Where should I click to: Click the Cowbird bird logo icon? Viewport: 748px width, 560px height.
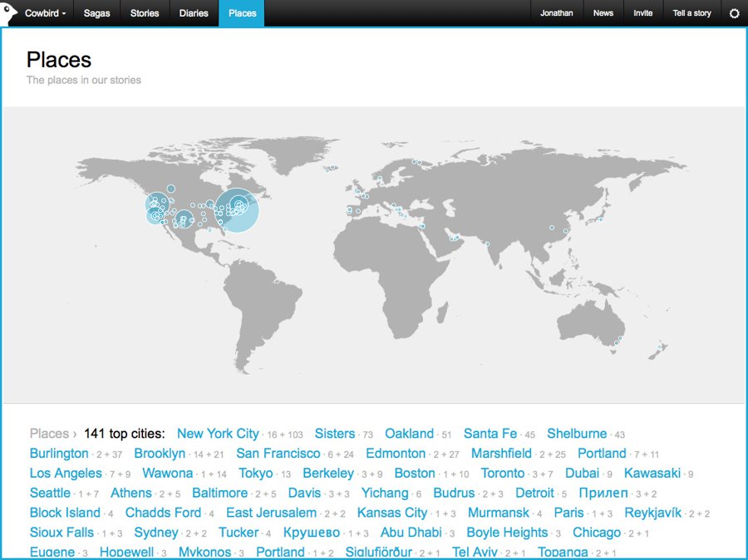point(8,13)
